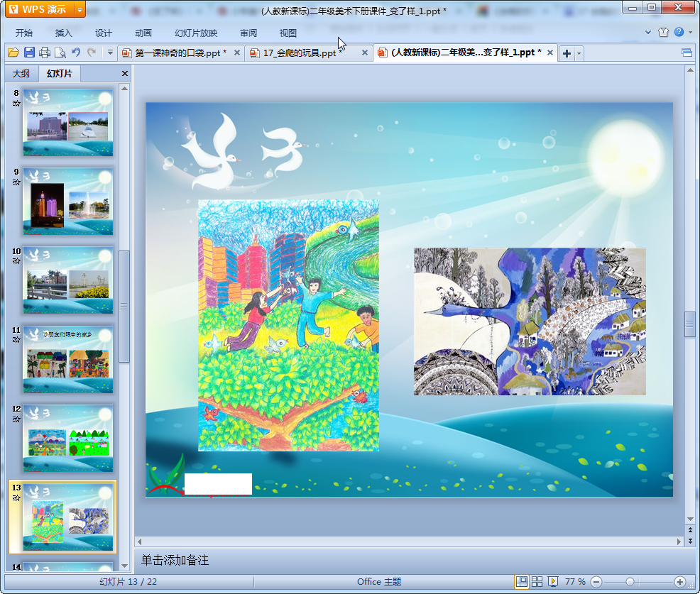Click the blue bird village painting on slide

[530, 321]
